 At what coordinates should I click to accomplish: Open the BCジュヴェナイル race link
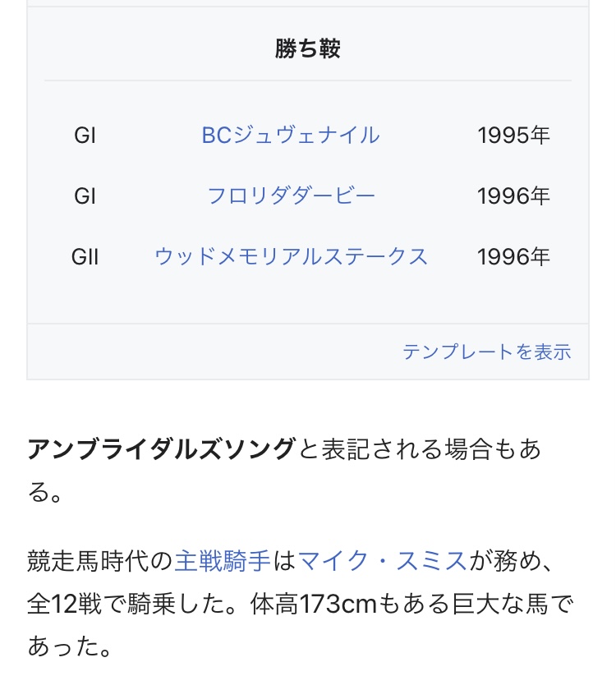pyautogui.click(x=291, y=135)
